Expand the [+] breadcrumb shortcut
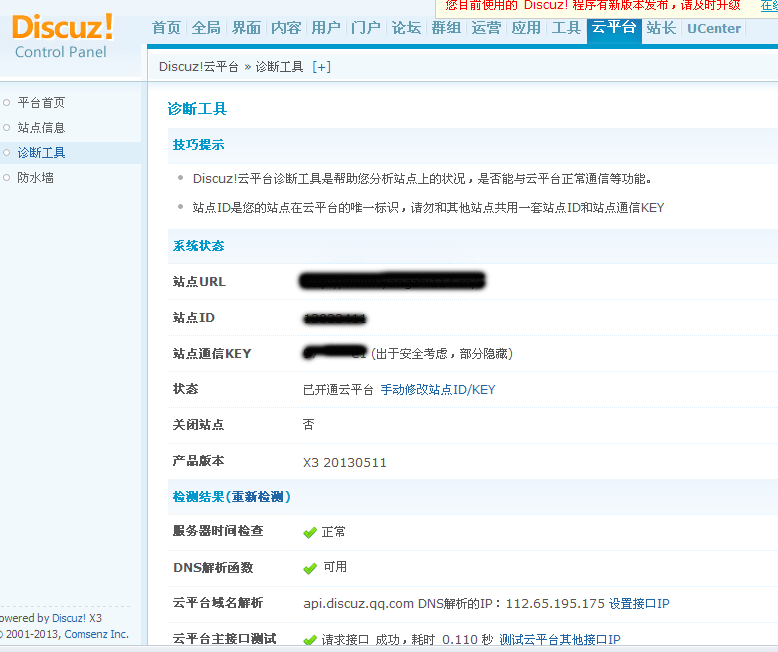Image resolution: width=778 pixels, height=652 pixels. [x=322, y=67]
